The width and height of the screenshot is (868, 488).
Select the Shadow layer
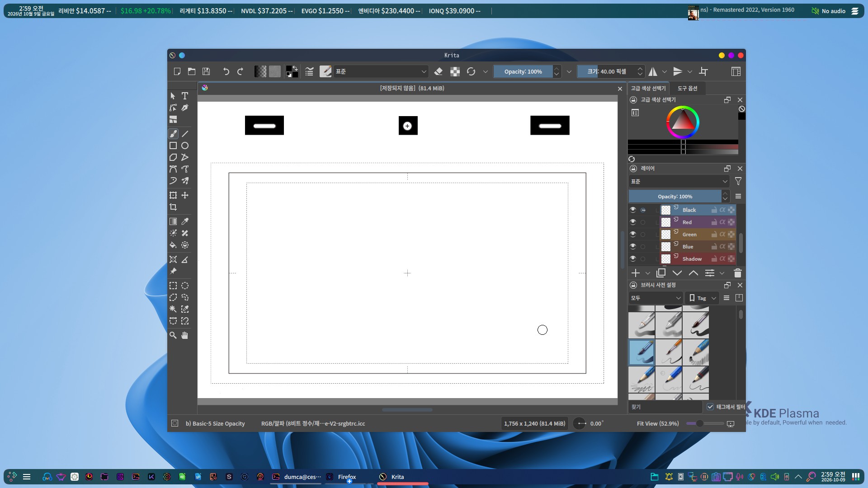click(692, 259)
